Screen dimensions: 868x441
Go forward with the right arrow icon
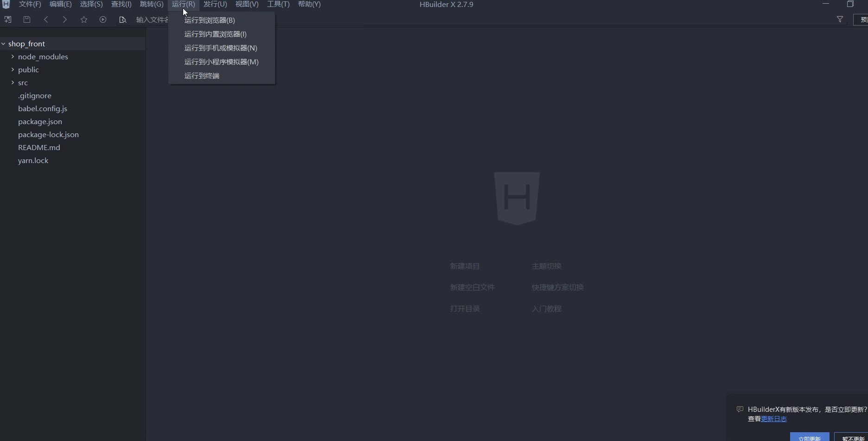coord(65,19)
